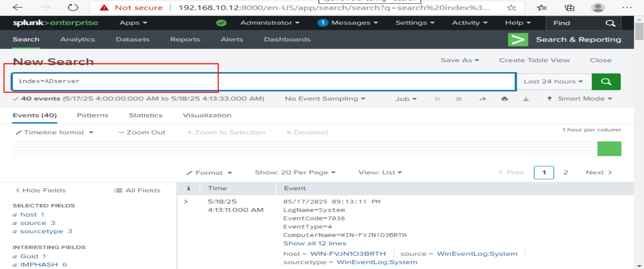Click the splunk>enterprise logo

(x=55, y=23)
